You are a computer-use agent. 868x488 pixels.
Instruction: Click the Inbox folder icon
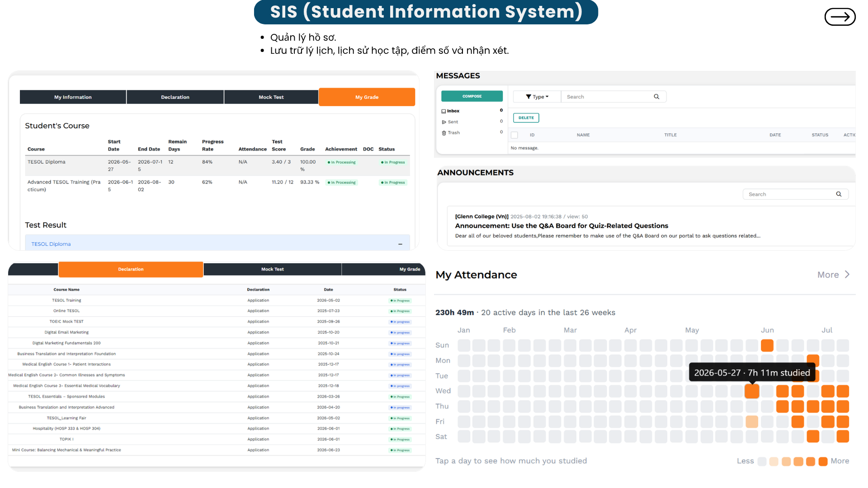pyautogui.click(x=443, y=111)
